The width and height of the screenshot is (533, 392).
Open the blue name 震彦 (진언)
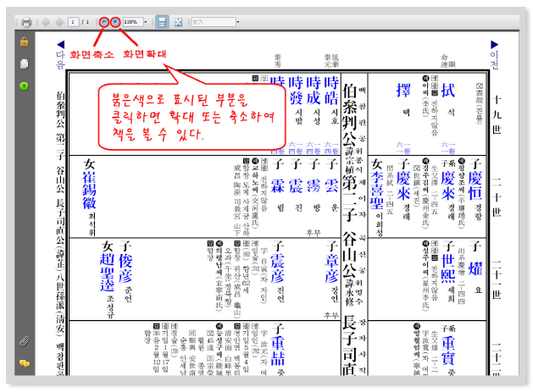[278, 268]
